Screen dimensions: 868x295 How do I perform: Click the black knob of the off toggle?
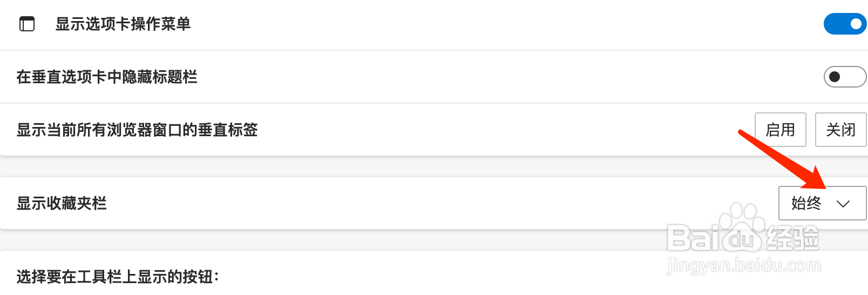(835, 77)
